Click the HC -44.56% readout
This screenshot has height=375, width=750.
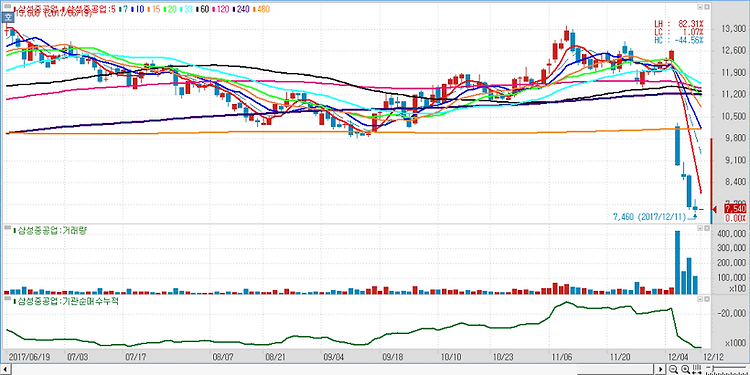pos(678,40)
